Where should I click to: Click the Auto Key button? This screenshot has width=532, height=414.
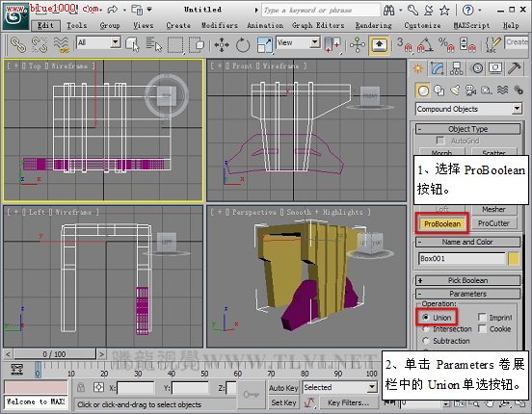point(283,388)
